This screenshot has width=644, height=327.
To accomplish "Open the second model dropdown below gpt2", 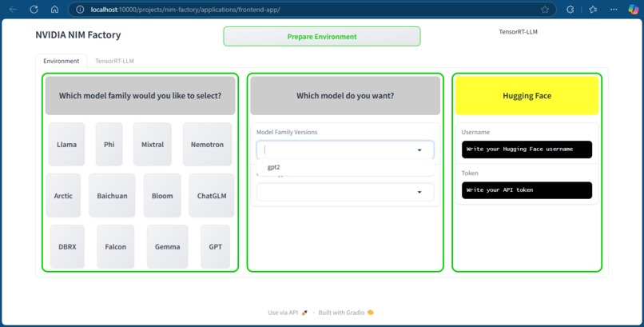I will tap(345, 192).
